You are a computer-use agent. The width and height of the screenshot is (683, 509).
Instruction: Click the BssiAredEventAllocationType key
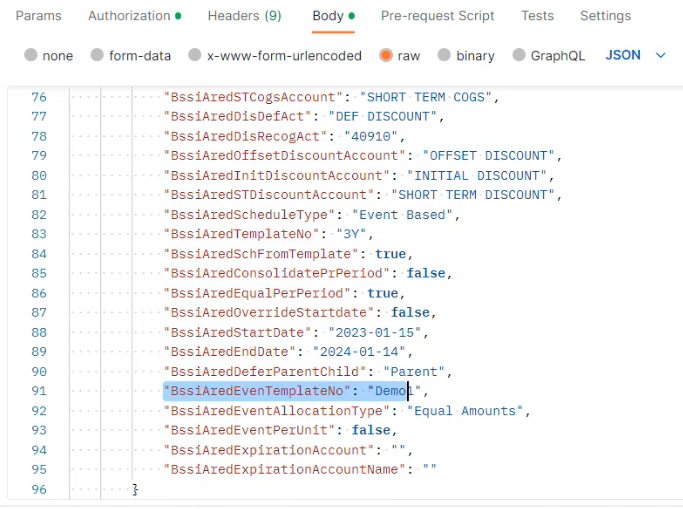(x=276, y=411)
